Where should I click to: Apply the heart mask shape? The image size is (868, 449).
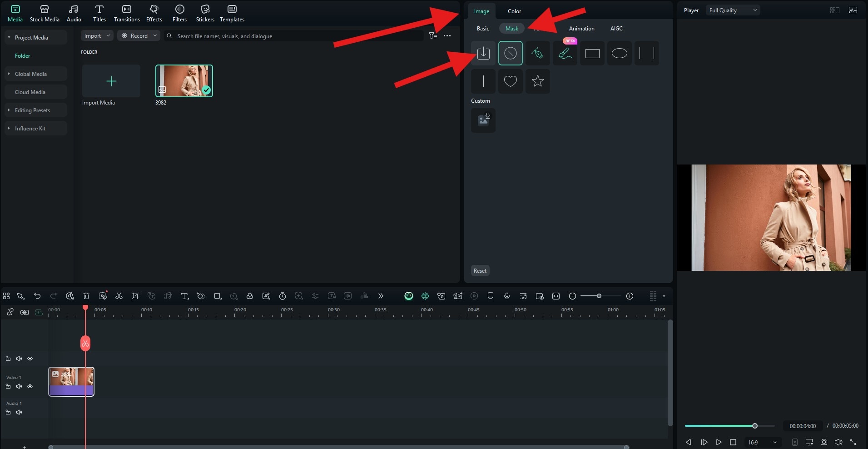tap(511, 81)
